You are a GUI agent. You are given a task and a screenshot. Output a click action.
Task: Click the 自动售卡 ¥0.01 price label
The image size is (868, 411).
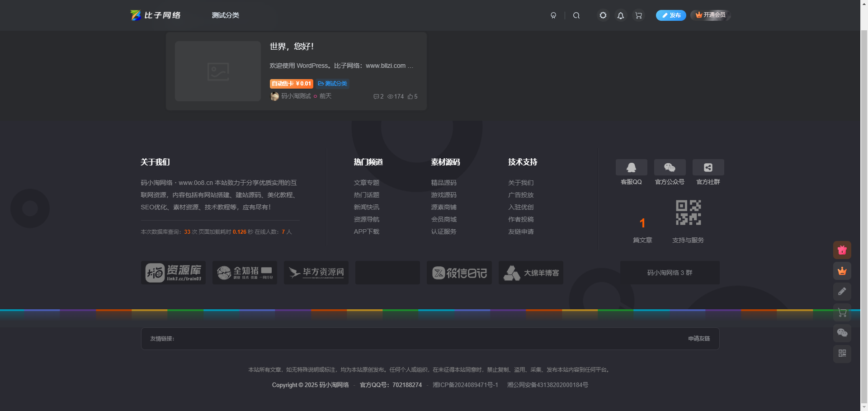pos(291,83)
